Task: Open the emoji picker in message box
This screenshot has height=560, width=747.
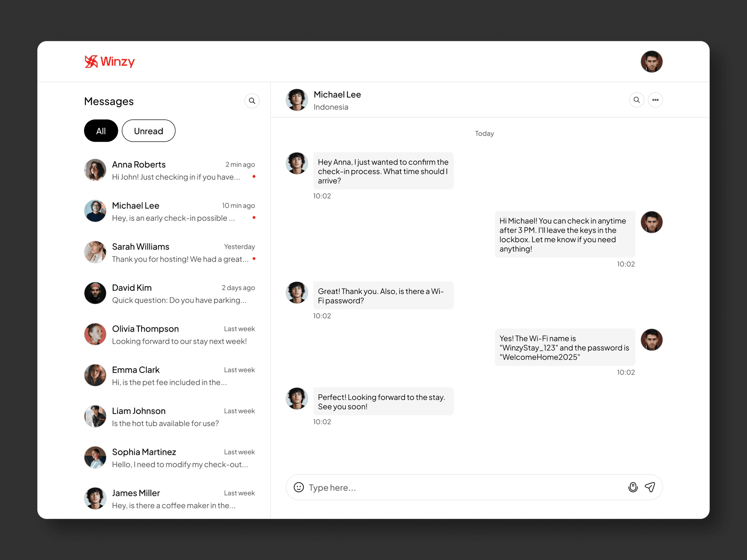Action: click(x=298, y=487)
